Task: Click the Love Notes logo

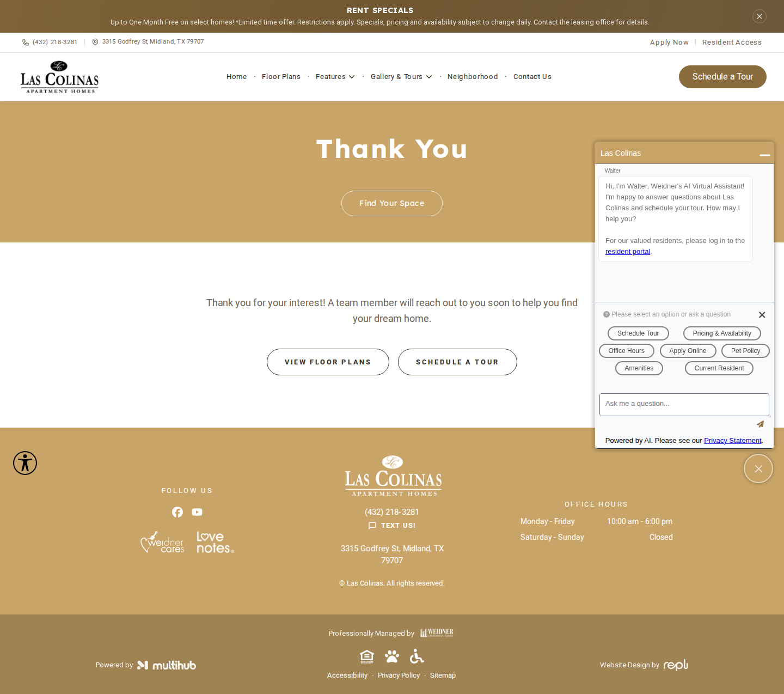Action: click(215, 543)
